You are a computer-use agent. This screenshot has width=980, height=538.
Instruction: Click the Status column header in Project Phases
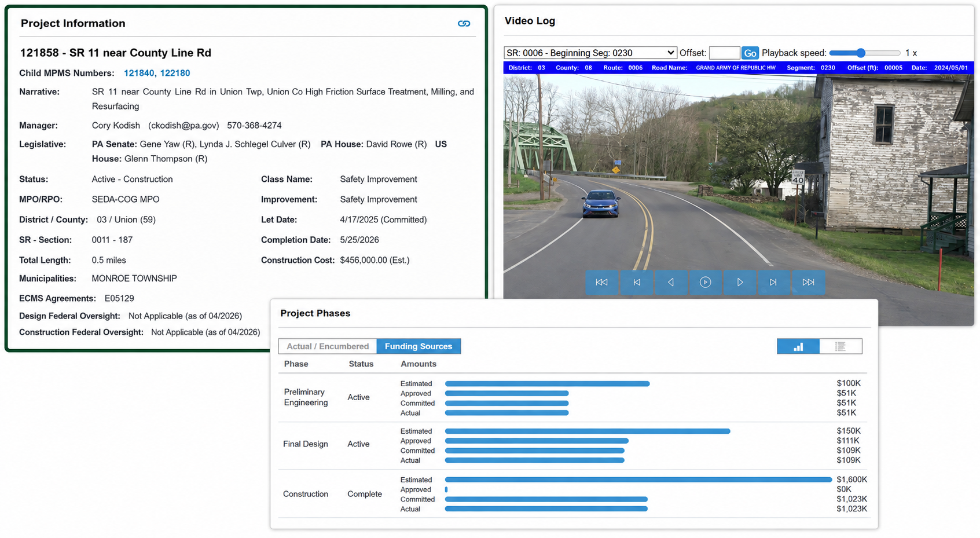[x=361, y=364]
